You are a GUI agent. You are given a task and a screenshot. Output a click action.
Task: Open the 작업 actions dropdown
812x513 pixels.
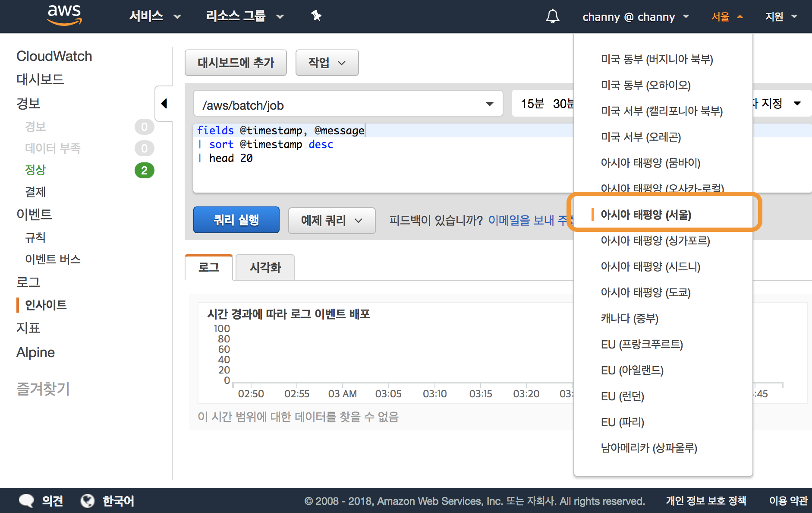327,63
